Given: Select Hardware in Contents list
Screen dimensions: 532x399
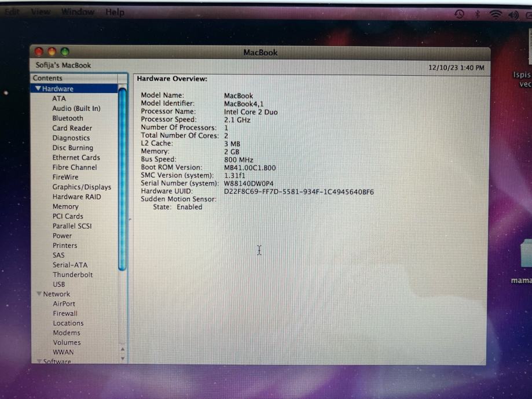Looking at the screenshot, I should coord(74,88).
